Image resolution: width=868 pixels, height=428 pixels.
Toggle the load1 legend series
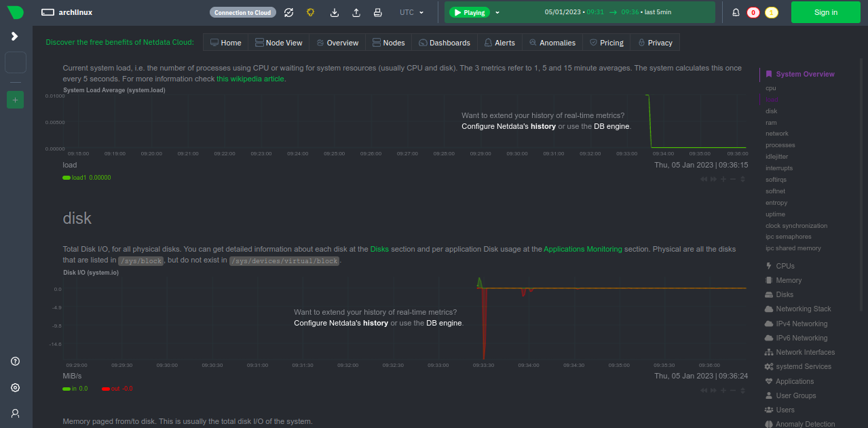[x=86, y=178]
